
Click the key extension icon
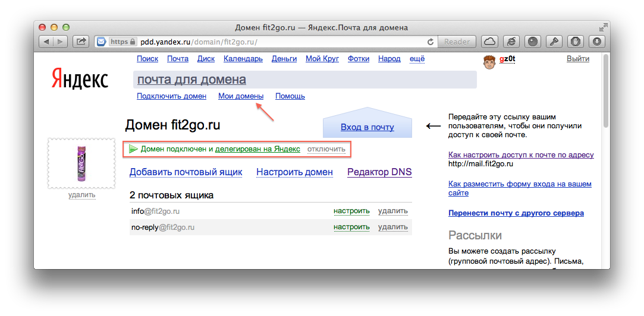pos(554,42)
